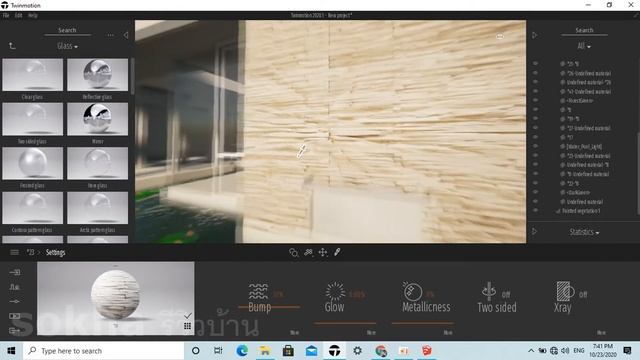Open the grid icon on material preview
Viewport: 640px width, 360px height.
(x=187, y=326)
